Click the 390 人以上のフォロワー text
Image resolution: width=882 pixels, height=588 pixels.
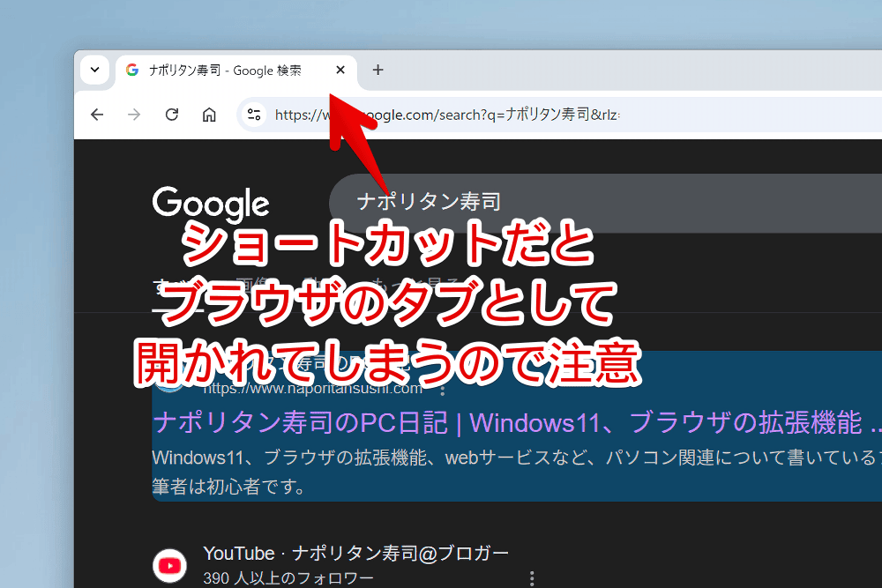pyautogui.click(x=288, y=578)
